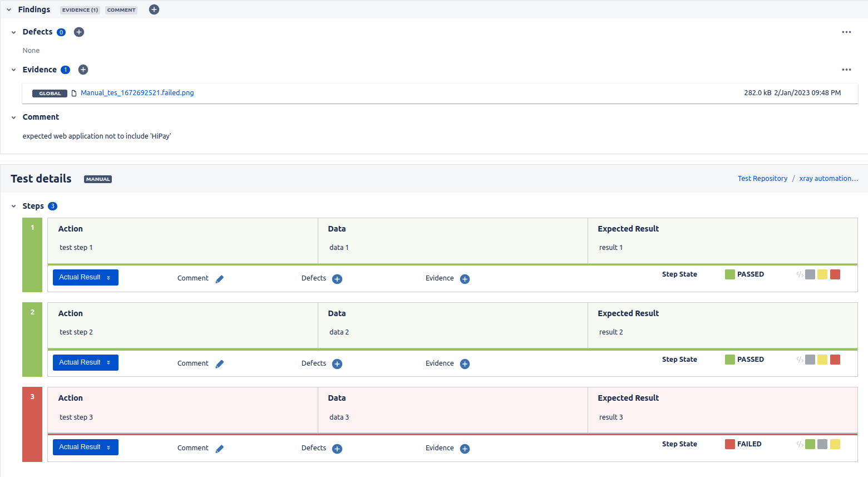Collapse the Evidence section
This screenshot has width=868, height=477.
(14, 70)
